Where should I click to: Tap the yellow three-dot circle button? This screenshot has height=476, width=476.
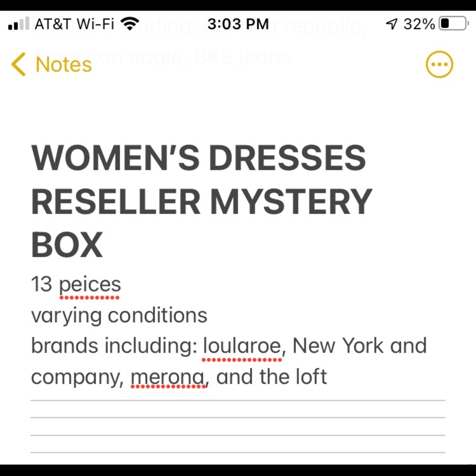[439, 63]
